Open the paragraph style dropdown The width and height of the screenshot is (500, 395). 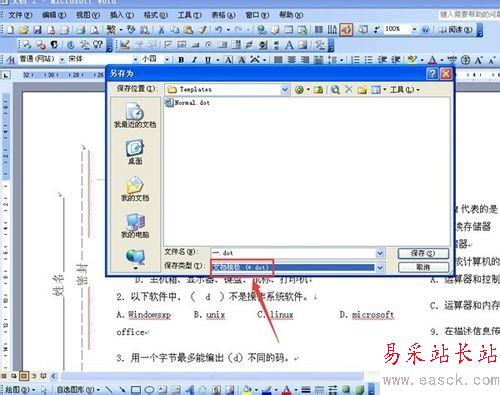click(62, 60)
